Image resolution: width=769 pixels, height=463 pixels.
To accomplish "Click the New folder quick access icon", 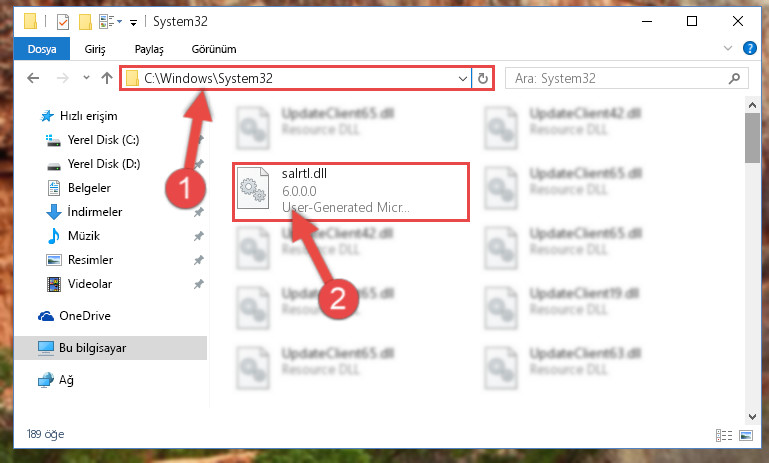I will (x=85, y=22).
